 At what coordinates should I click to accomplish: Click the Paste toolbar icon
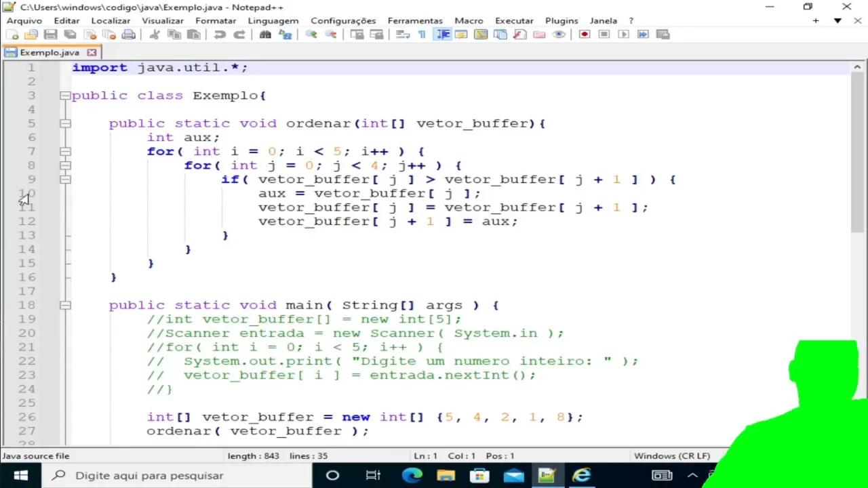pyautogui.click(x=193, y=35)
